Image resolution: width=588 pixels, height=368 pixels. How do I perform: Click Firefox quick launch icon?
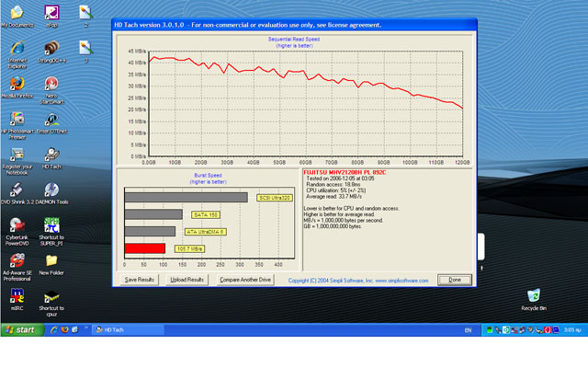(x=64, y=329)
